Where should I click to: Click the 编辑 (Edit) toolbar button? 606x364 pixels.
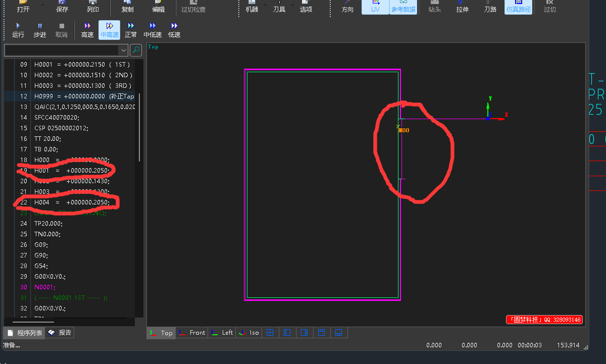pos(159,7)
